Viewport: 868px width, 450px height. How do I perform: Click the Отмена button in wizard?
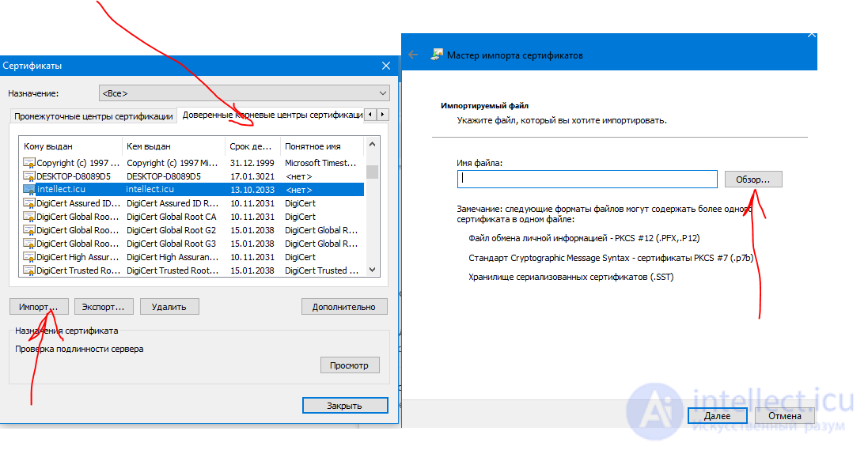785,416
